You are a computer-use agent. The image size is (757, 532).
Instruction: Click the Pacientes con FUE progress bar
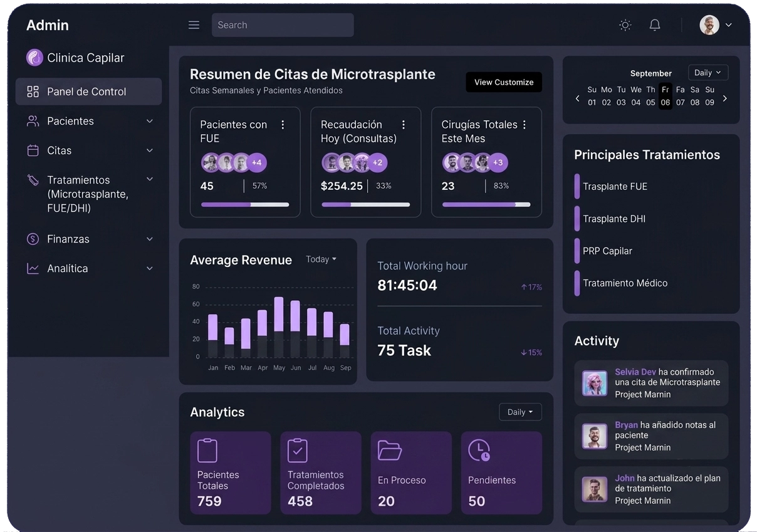tap(245, 204)
